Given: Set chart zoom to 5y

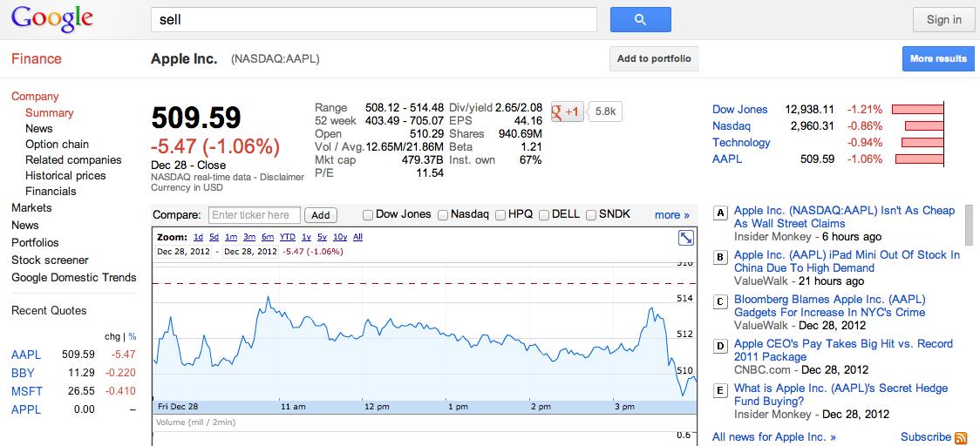Looking at the screenshot, I should (322, 237).
